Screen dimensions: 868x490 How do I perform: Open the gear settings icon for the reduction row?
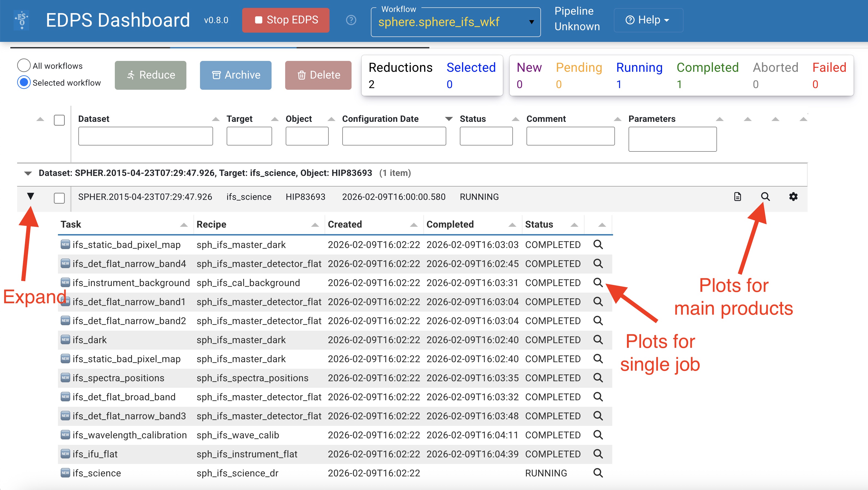pos(793,197)
